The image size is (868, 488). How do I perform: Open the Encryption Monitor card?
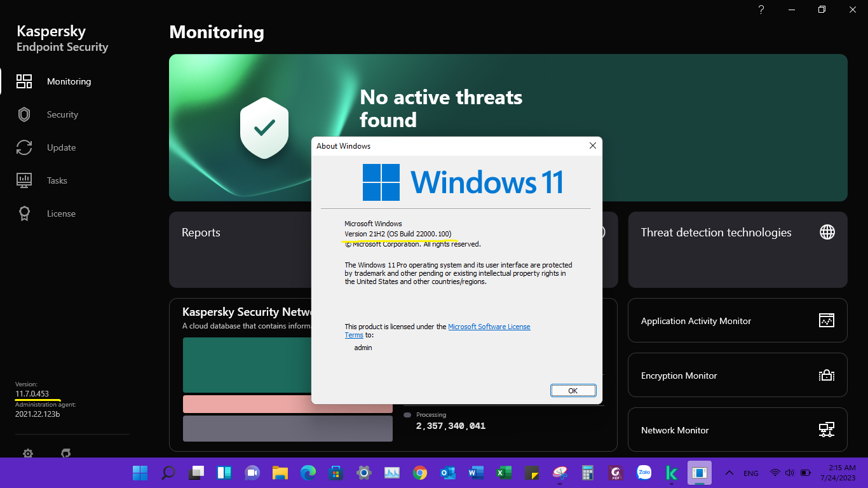coord(737,375)
